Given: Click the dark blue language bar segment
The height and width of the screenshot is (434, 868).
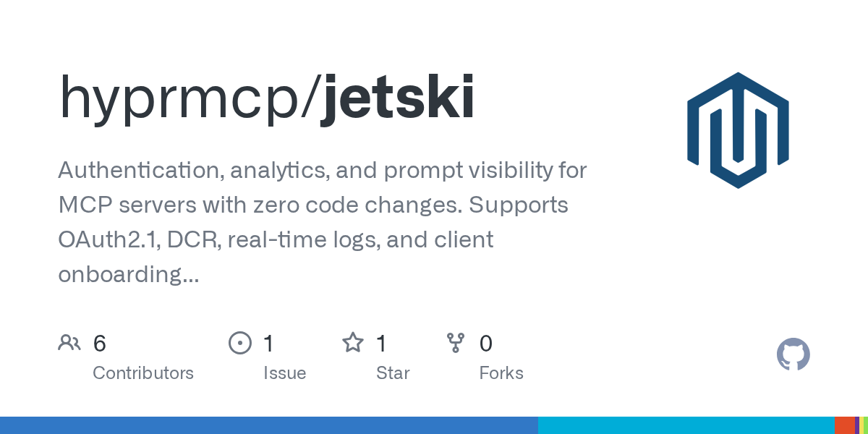Looking at the screenshot, I should (x=269, y=425).
